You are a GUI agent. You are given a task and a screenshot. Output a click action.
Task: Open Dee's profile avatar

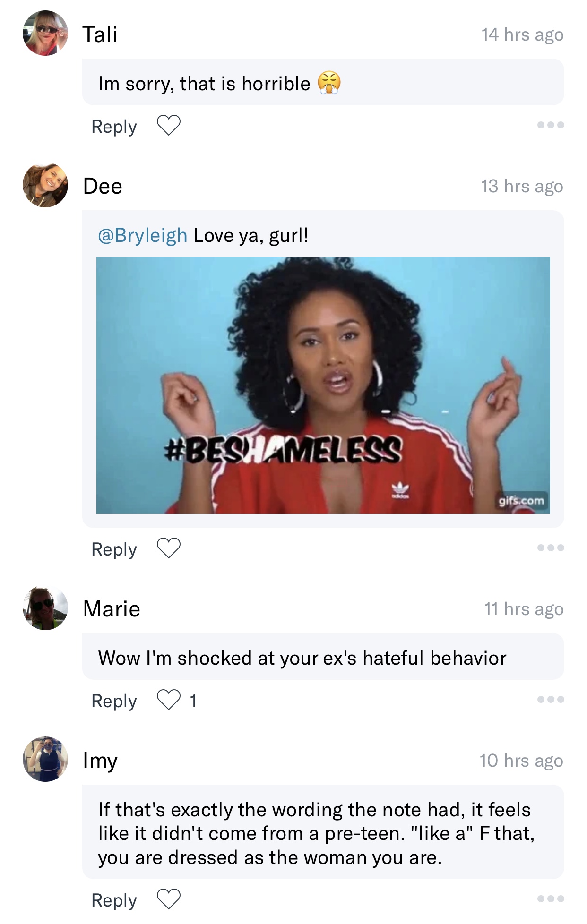point(45,185)
